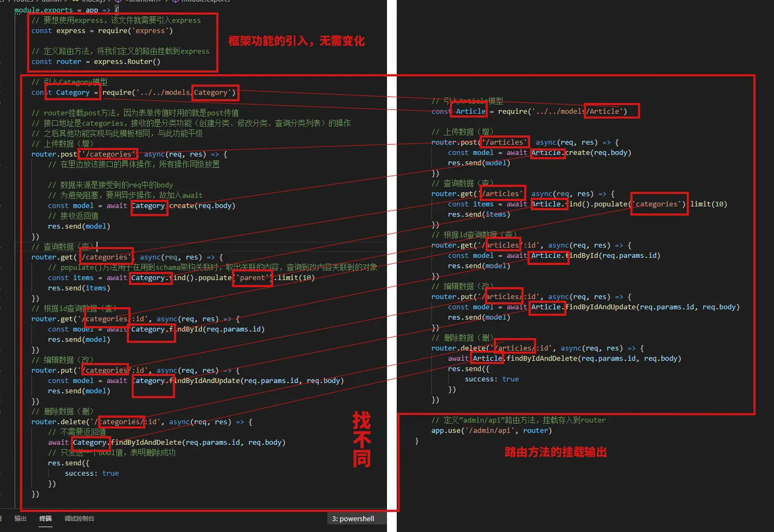Image resolution: width=774 pixels, height=532 pixels.
Task: Click the comment starting '接口地址是categories'
Action: 191,123
